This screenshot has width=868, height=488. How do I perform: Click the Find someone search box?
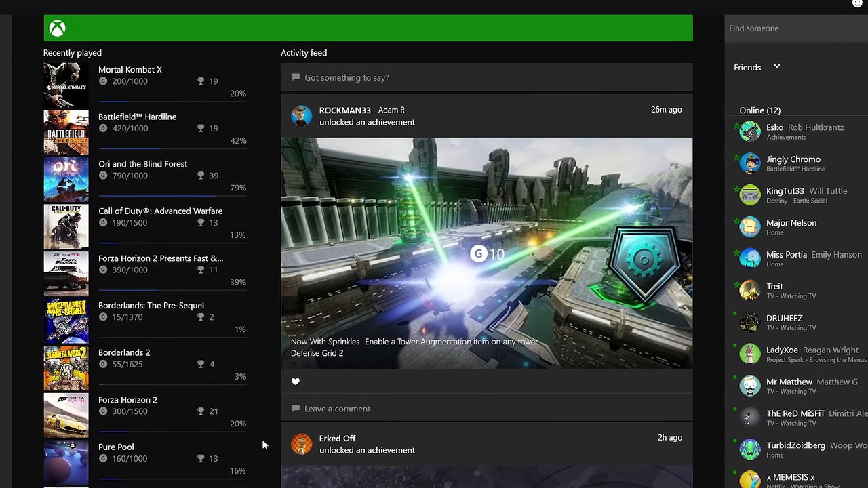pos(796,28)
